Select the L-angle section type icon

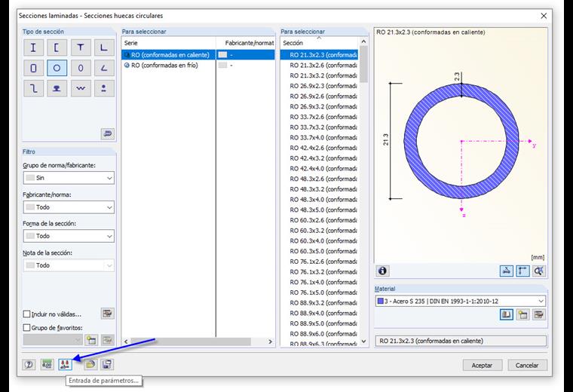point(104,47)
